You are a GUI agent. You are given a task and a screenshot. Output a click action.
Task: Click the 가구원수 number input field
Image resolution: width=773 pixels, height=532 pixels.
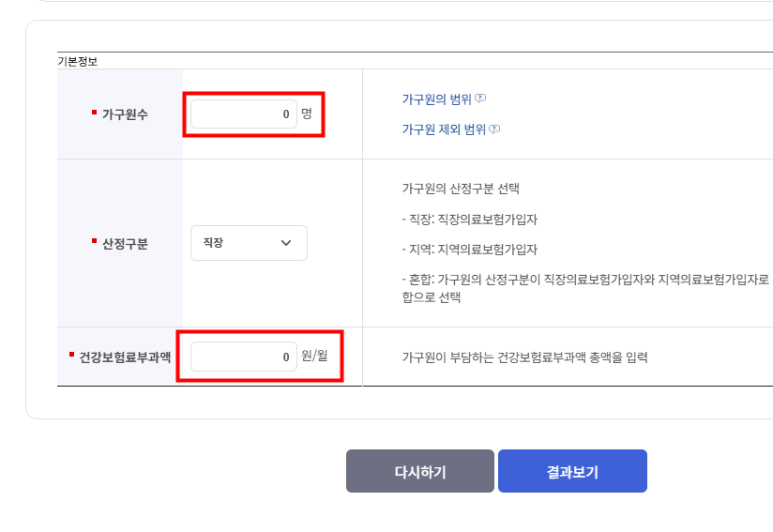pyautogui.click(x=244, y=114)
